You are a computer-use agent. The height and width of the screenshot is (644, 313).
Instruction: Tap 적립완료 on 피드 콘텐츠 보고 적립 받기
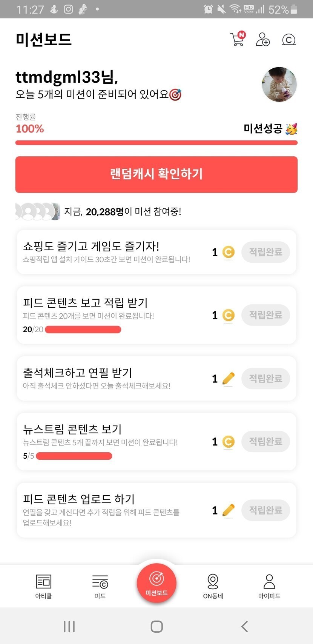point(265,315)
